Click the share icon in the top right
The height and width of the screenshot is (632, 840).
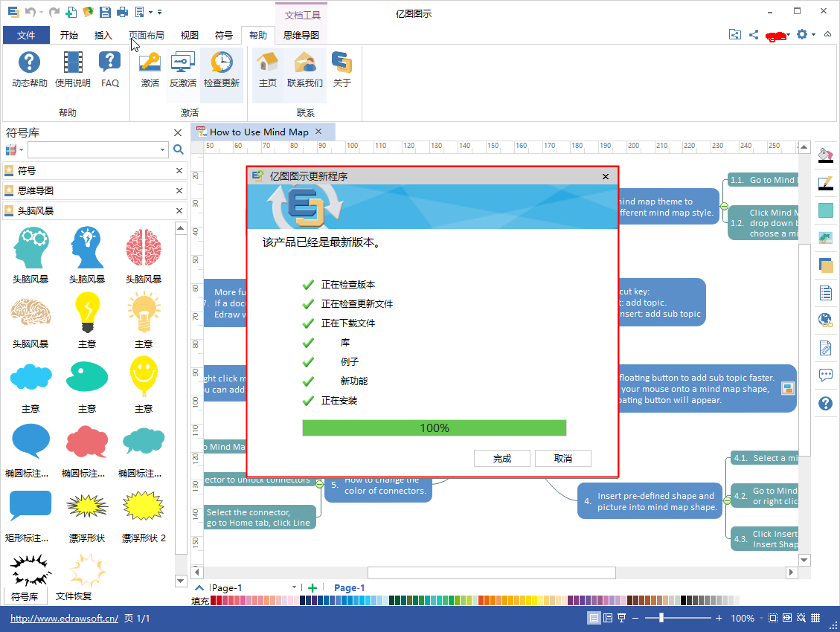tap(754, 35)
